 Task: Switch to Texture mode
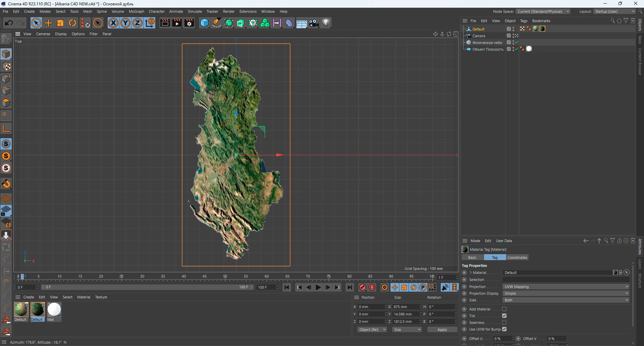(x=6, y=66)
